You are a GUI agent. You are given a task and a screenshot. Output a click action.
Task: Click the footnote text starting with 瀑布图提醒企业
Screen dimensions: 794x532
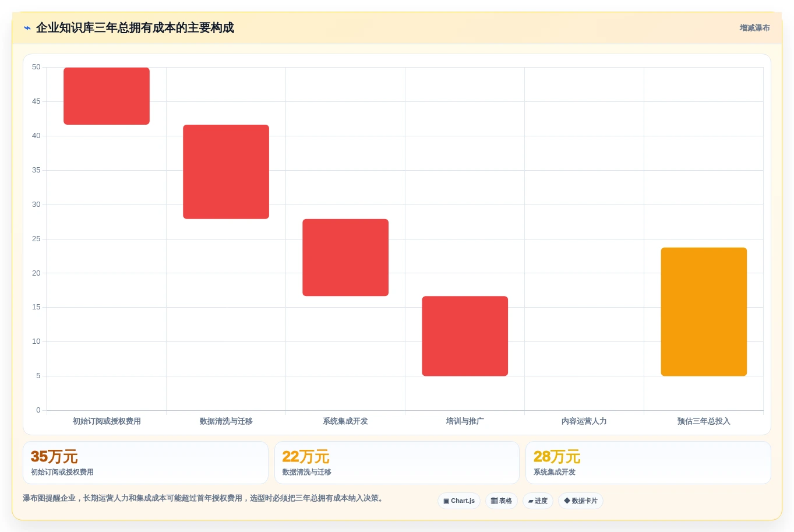coord(204,498)
